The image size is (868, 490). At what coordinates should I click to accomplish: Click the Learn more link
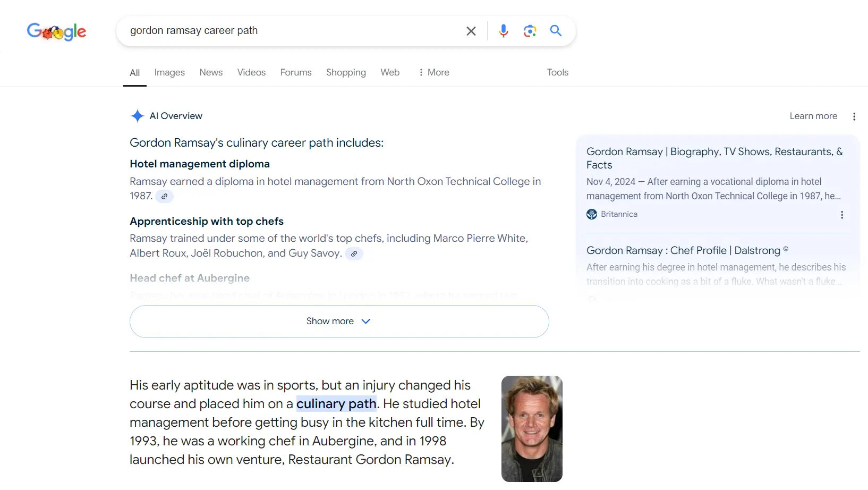pyautogui.click(x=813, y=116)
